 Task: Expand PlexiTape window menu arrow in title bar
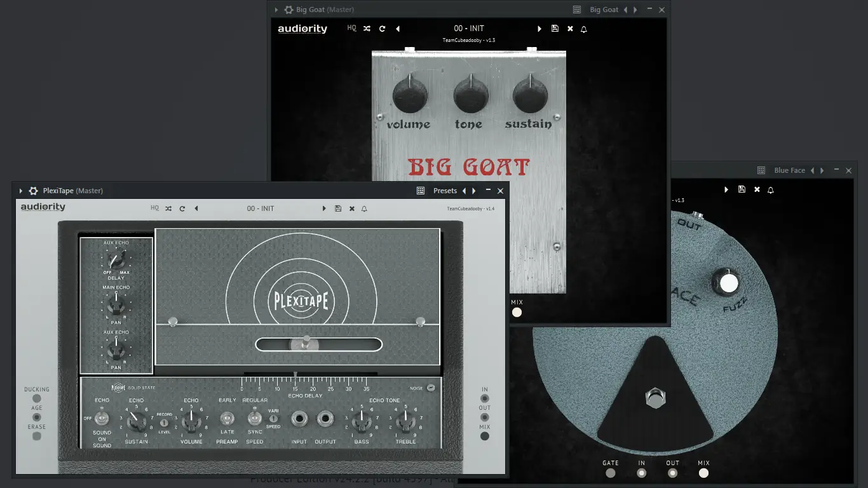(x=21, y=191)
